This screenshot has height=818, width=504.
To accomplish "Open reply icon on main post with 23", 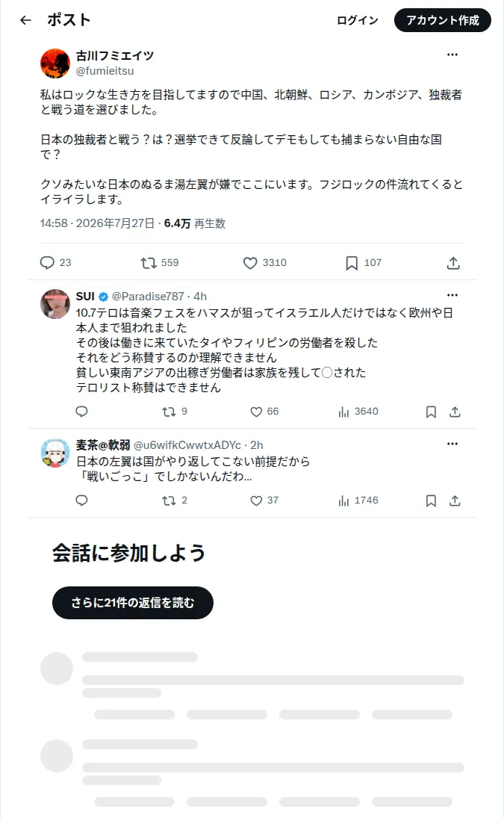I will pos(48,262).
